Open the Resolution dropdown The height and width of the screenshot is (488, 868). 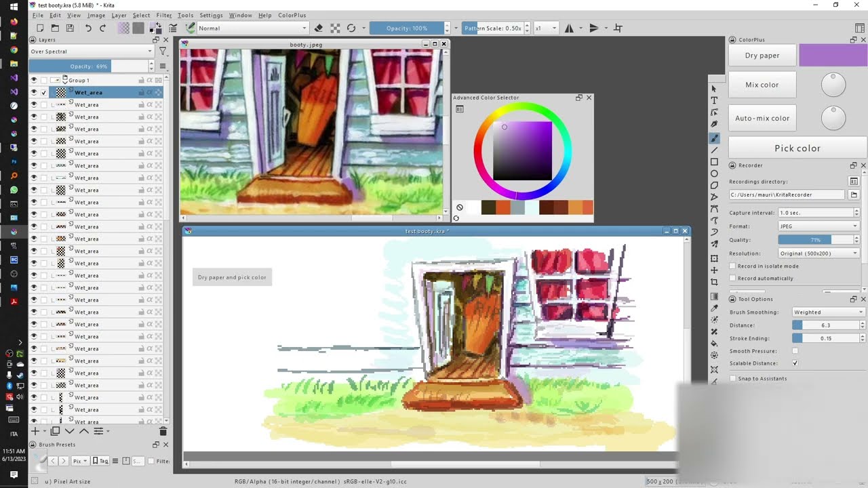pos(819,253)
